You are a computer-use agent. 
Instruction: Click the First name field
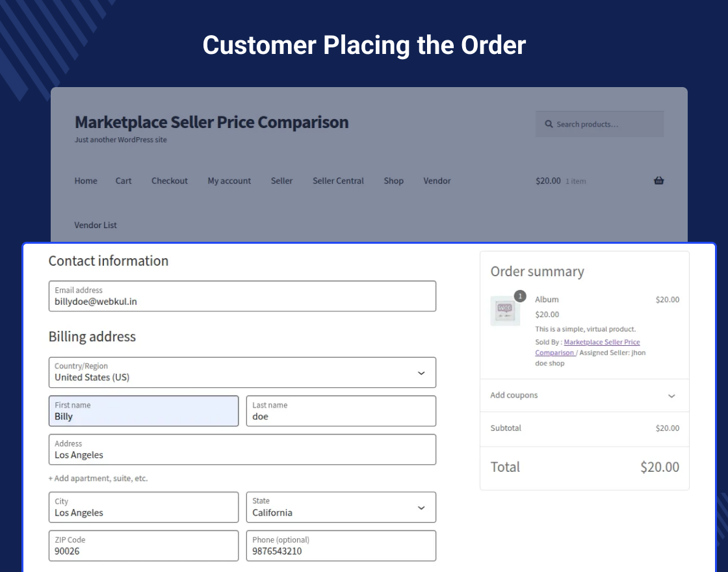click(144, 411)
